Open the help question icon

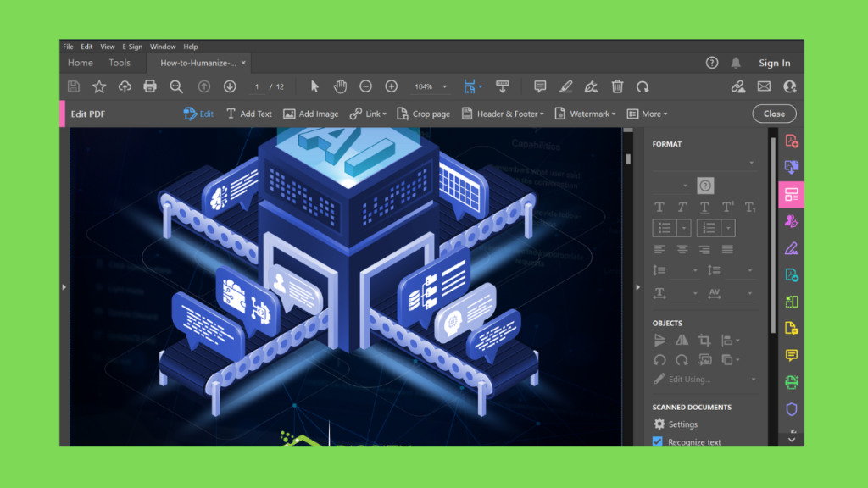pyautogui.click(x=712, y=63)
